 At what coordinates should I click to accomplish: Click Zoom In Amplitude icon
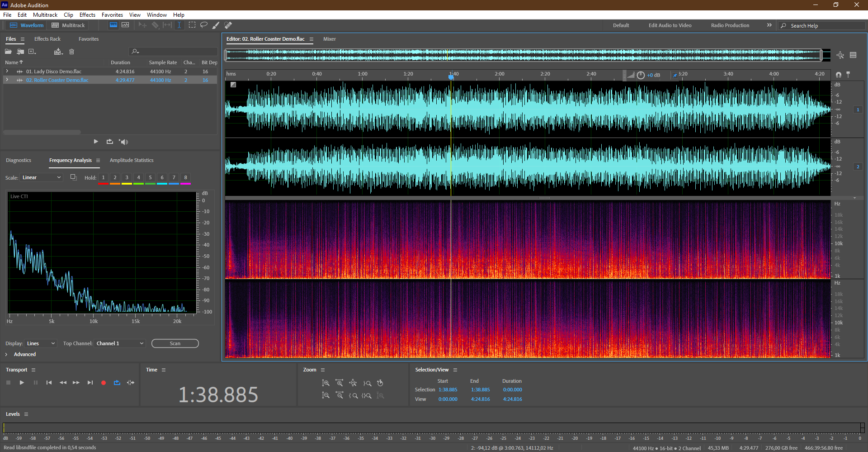coord(325,383)
